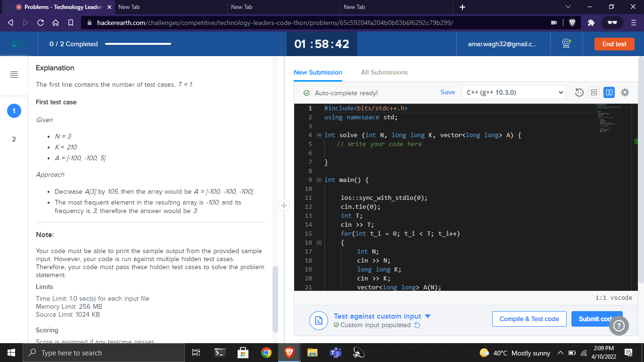Go to problem 2 in sidebar
This screenshot has width=644, height=362.
(14, 139)
